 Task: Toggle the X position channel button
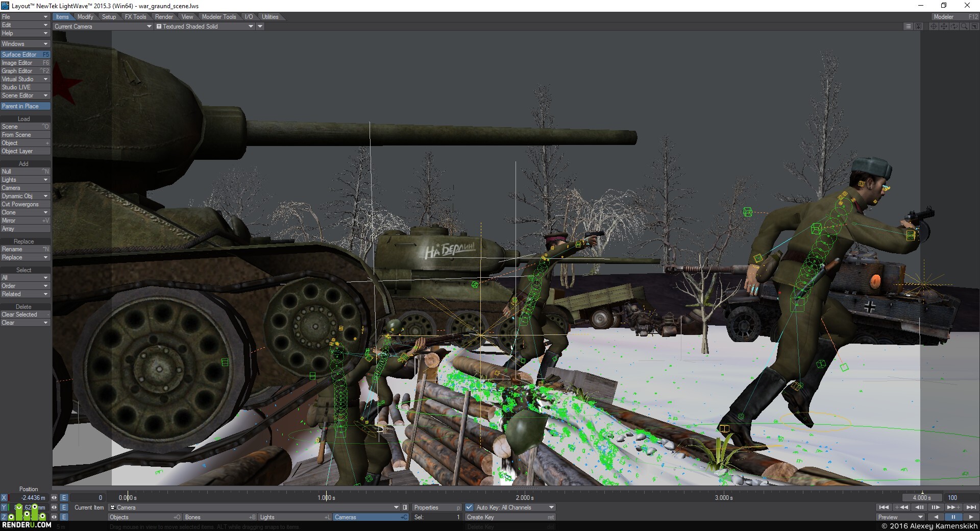coord(4,498)
